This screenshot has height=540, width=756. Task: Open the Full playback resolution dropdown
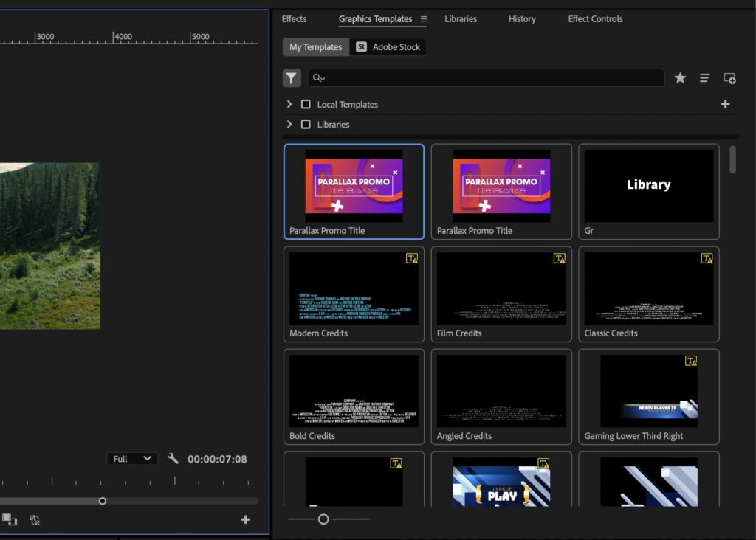[x=132, y=459]
